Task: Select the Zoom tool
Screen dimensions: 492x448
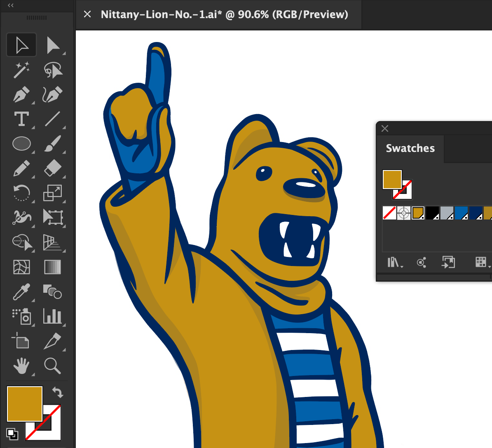Action: [52, 366]
